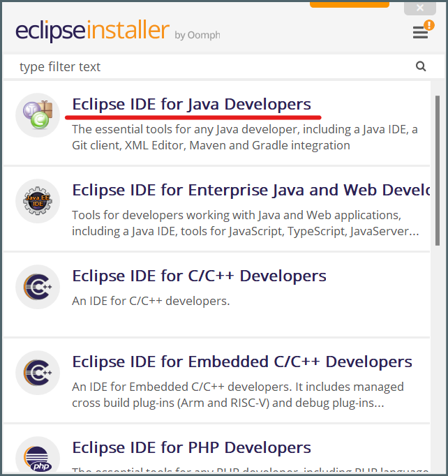Click the orange bar at top
The image size is (448, 476).
350,4
